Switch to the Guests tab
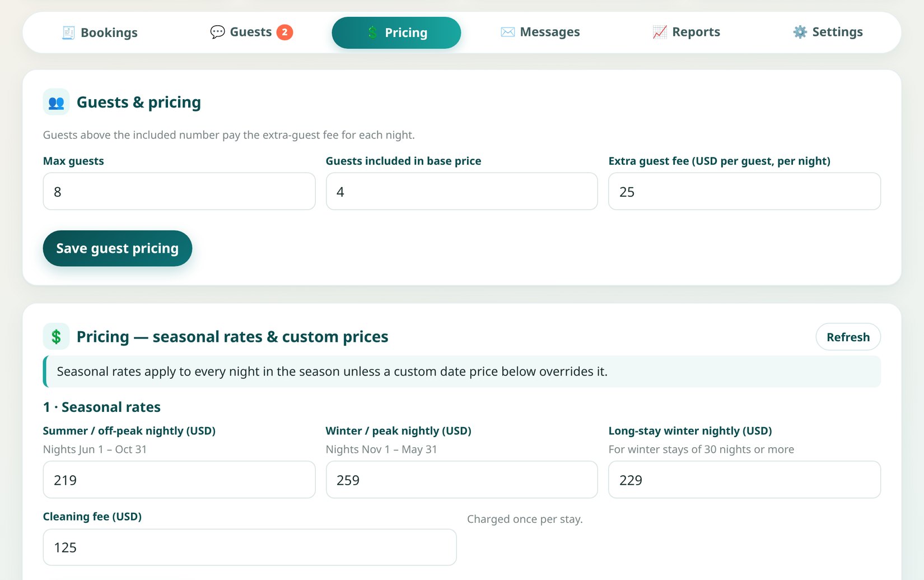The width and height of the screenshot is (924, 580). [251, 33]
